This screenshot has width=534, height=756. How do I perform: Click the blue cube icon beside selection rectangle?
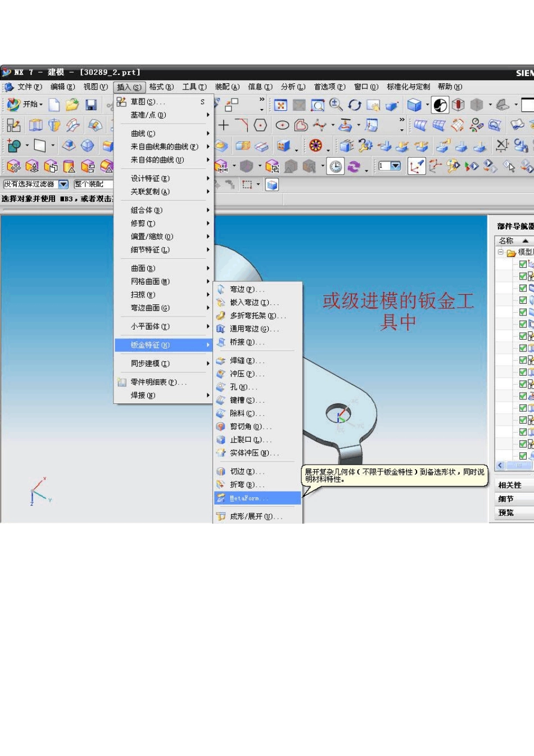272,184
